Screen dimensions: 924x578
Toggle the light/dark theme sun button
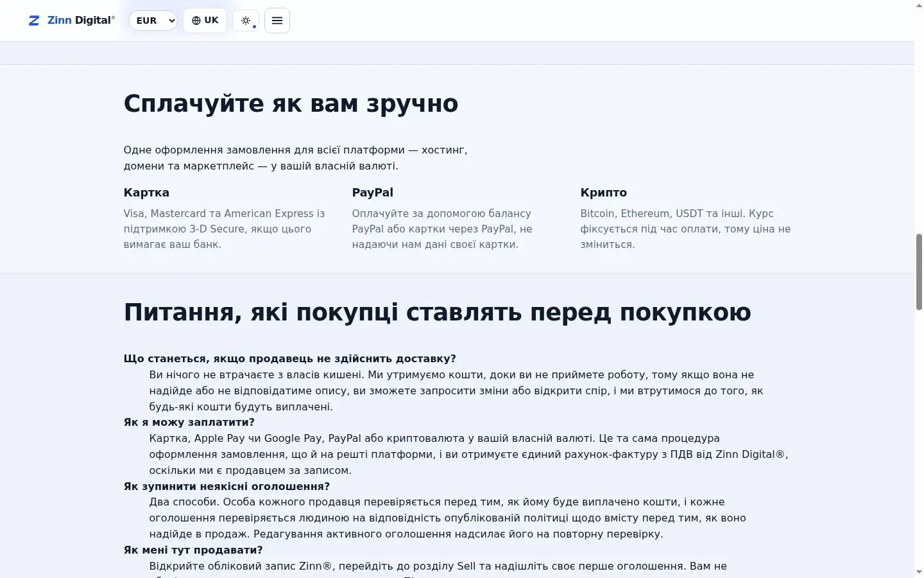coord(246,21)
